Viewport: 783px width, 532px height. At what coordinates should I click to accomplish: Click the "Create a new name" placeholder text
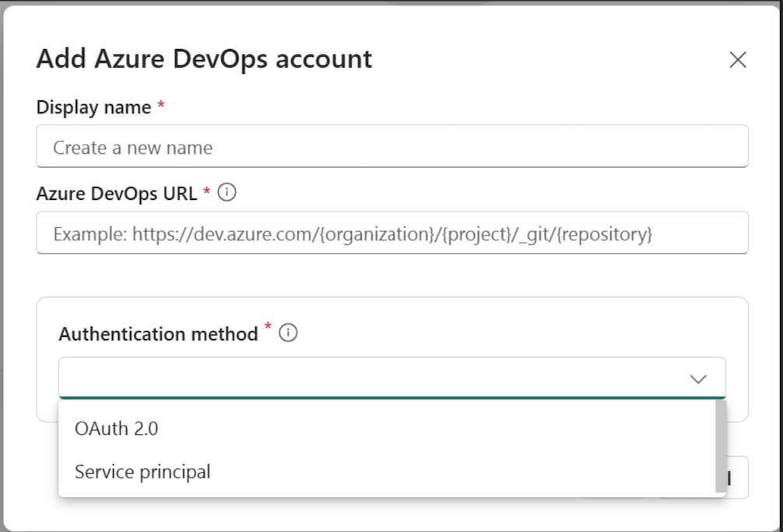coord(132,148)
